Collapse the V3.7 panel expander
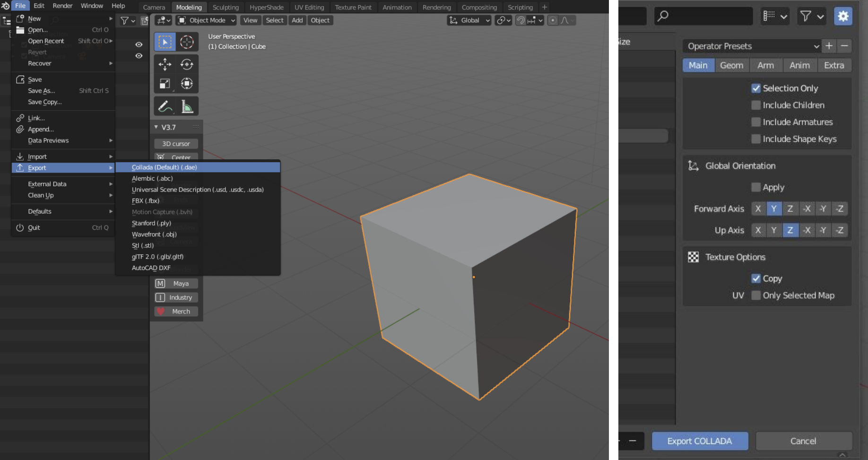The image size is (868, 460). pyautogui.click(x=156, y=127)
